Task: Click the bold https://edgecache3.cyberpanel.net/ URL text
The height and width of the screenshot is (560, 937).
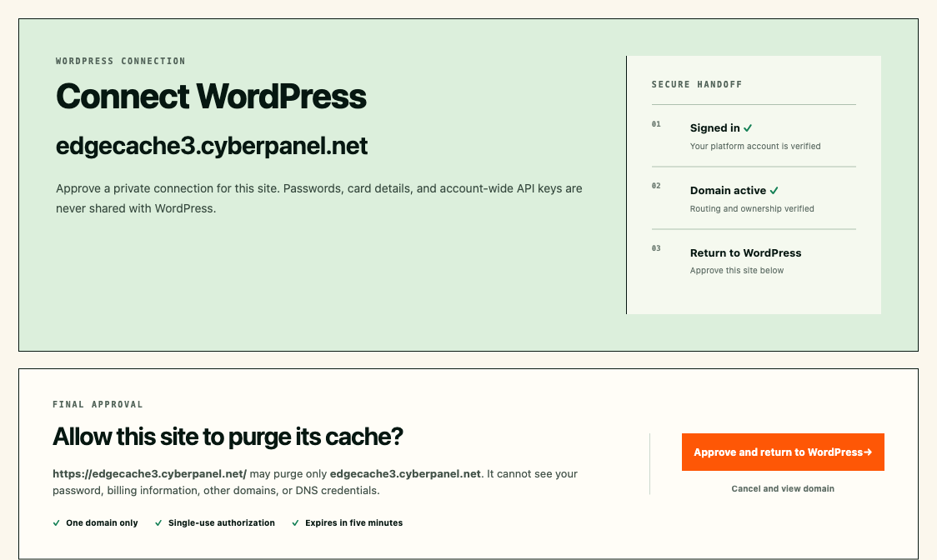Action: pyautogui.click(x=149, y=474)
